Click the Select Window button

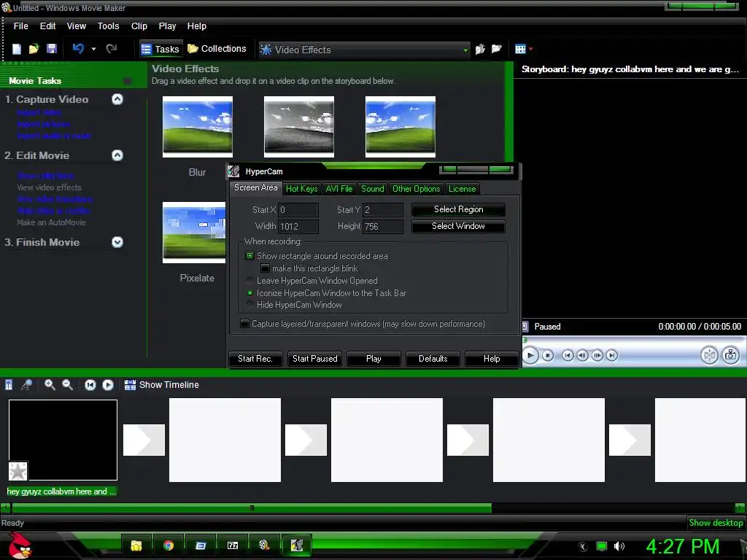(458, 226)
